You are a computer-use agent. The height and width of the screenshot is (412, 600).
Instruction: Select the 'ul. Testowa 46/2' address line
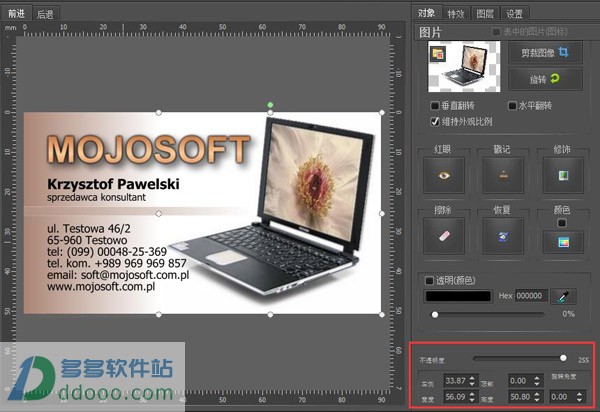(x=89, y=229)
